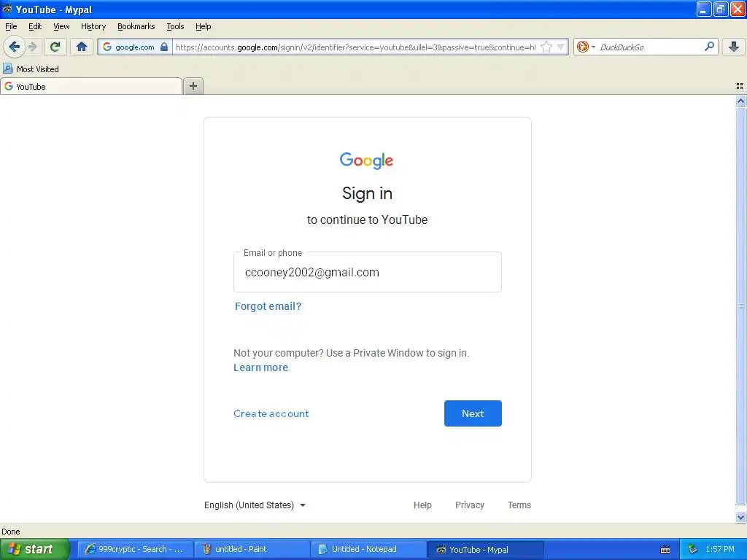747x560 pixels.
Task: Click the forward arrow navigation button
Action: (32, 47)
